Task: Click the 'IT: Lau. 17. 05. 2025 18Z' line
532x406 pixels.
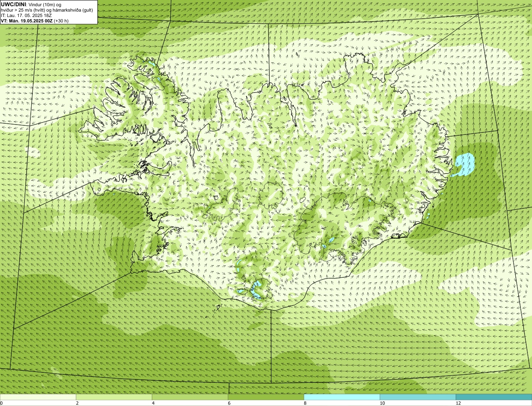Action: tap(26, 15)
